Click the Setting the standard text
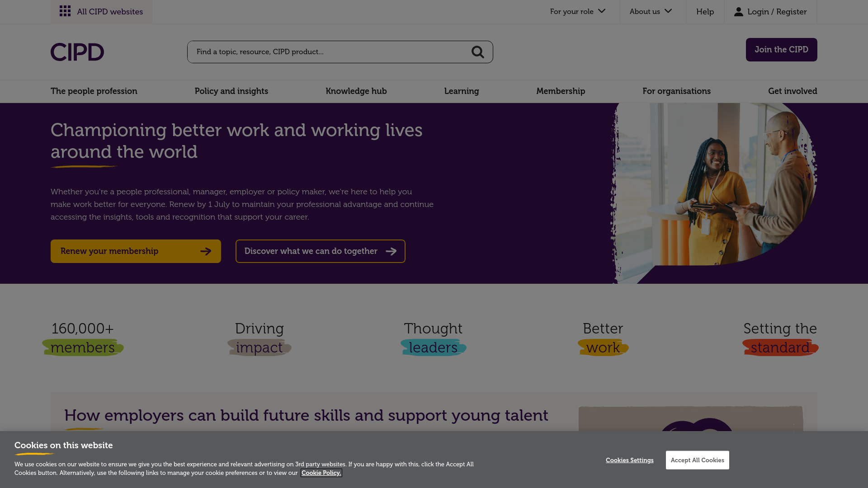The height and width of the screenshot is (488, 868). point(780,338)
